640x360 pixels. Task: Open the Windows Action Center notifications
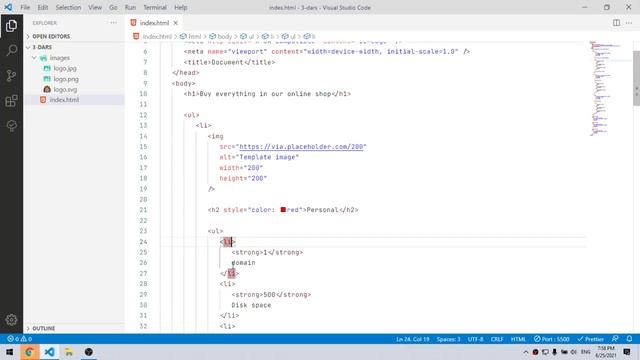click(x=627, y=352)
